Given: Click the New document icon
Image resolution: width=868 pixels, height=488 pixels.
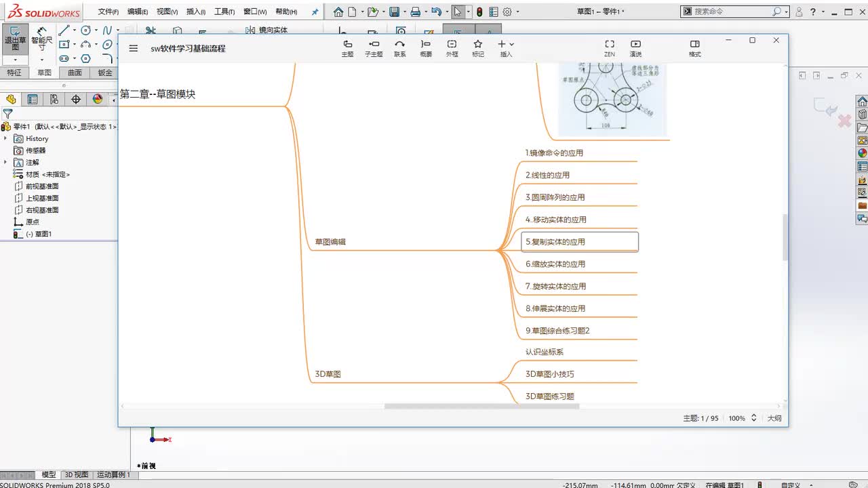Looking at the screenshot, I should click(351, 12).
